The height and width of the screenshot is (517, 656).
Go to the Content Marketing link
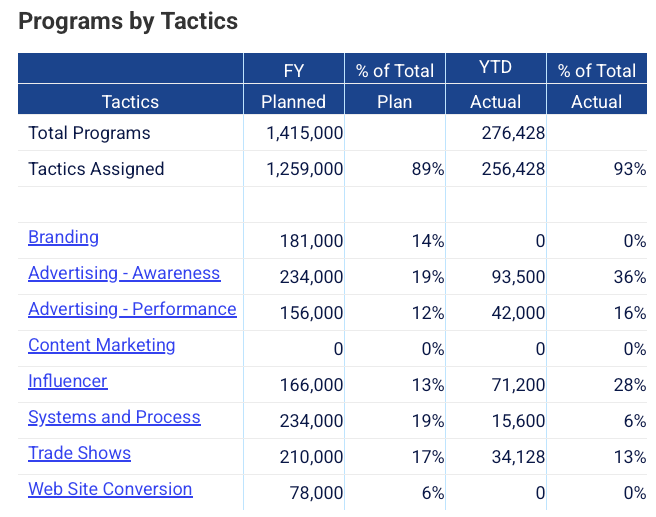pyautogui.click(x=101, y=345)
